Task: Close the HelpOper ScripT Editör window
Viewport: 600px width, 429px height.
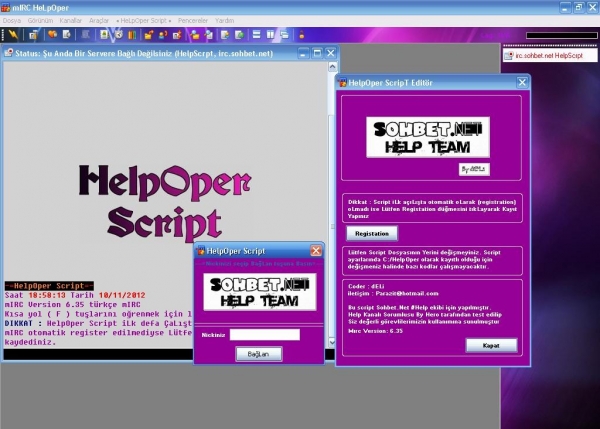Action: pyautogui.click(x=522, y=82)
